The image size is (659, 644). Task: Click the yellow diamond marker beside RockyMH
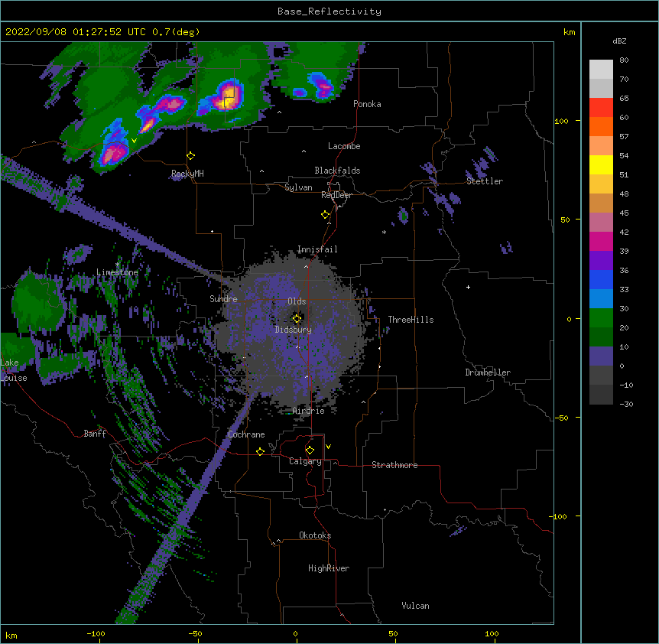point(191,156)
